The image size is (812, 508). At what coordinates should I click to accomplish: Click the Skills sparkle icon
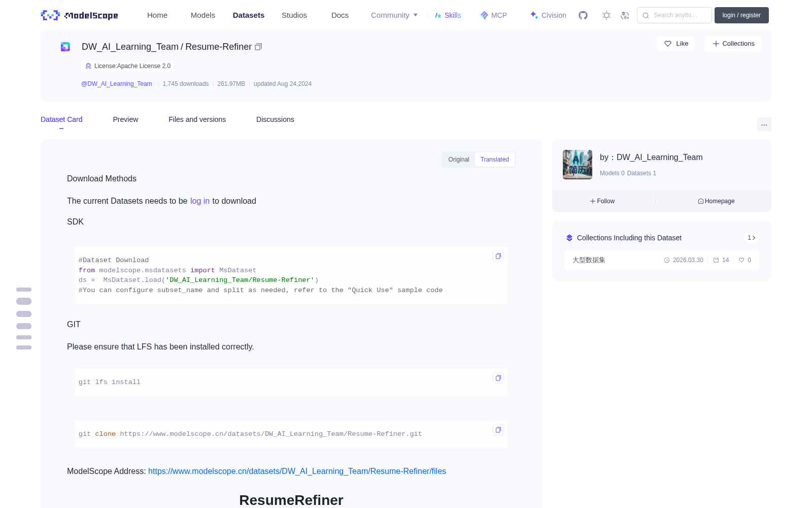click(x=438, y=15)
